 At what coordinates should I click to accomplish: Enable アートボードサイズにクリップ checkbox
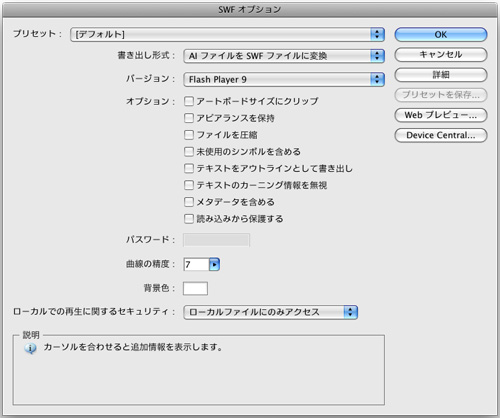[x=189, y=101]
